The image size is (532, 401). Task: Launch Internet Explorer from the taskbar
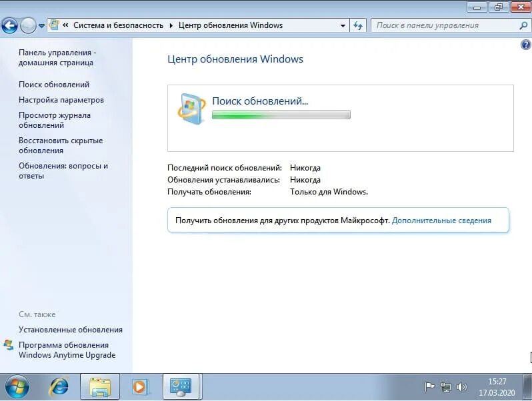(59, 387)
